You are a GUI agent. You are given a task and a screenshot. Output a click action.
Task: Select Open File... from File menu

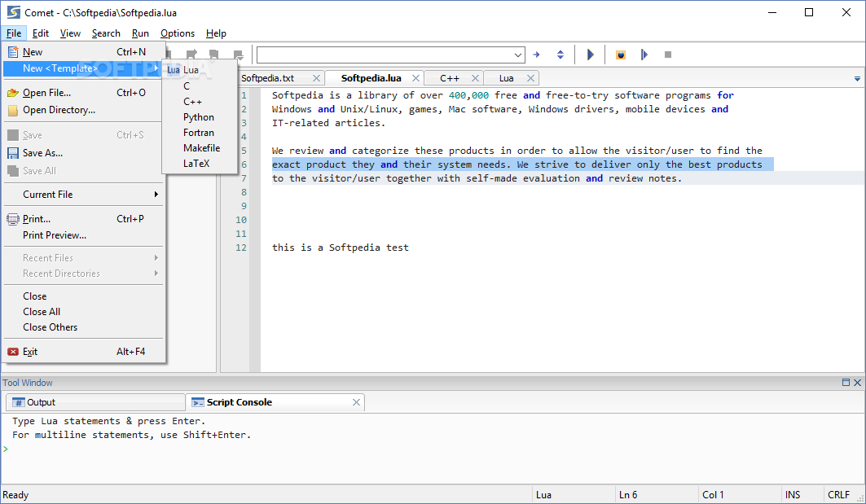[84, 93]
